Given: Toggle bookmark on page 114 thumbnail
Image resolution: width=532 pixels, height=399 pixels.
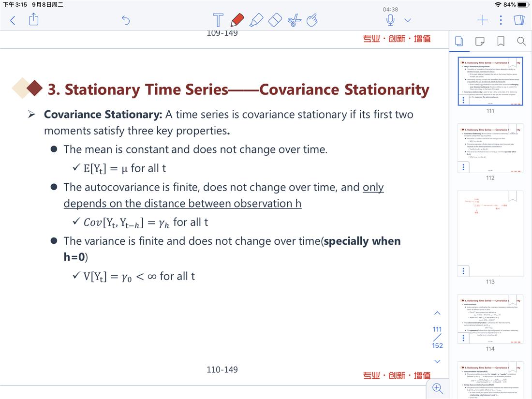Looking at the screenshot, I should click(512, 301).
